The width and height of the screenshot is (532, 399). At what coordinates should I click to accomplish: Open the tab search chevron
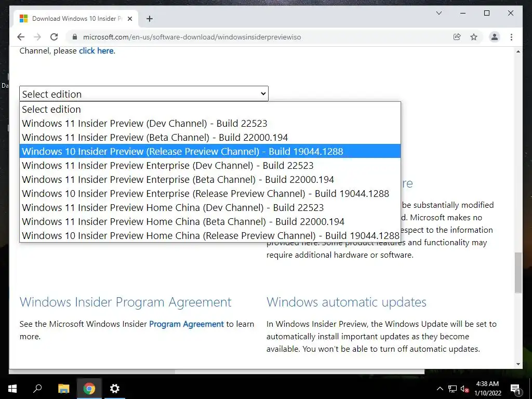pos(438,13)
